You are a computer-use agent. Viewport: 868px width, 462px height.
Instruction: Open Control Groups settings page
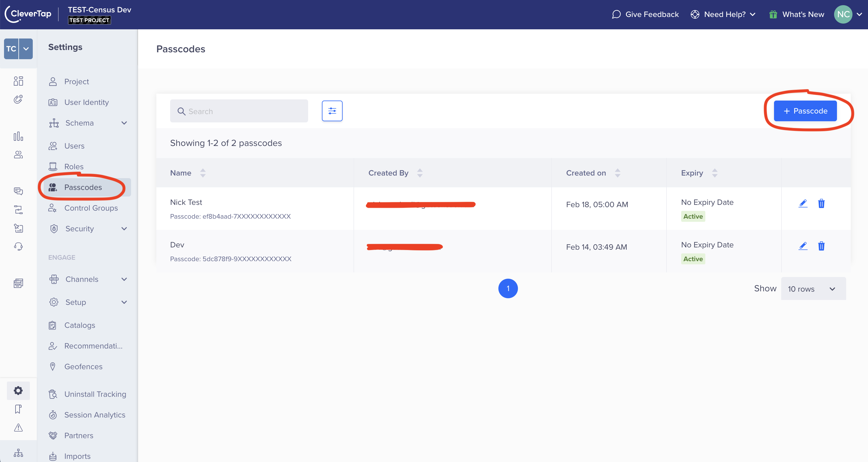(x=91, y=208)
